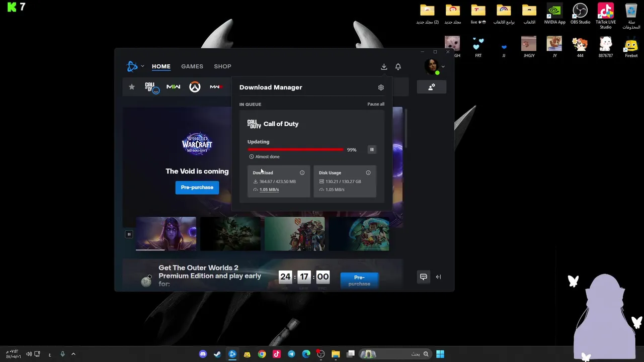Select the first carousel thumbnail with purple elf
This screenshot has width=644, height=362.
pyautogui.click(x=166, y=234)
